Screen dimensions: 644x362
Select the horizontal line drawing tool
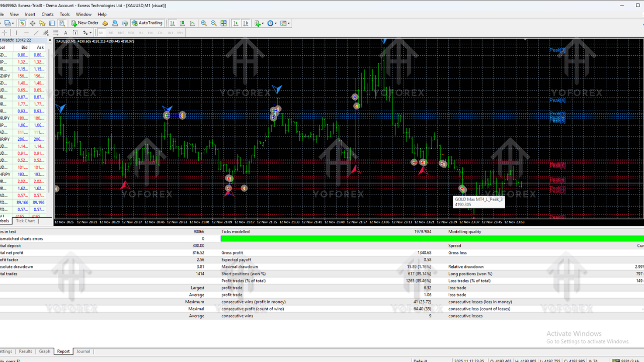tap(26, 33)
